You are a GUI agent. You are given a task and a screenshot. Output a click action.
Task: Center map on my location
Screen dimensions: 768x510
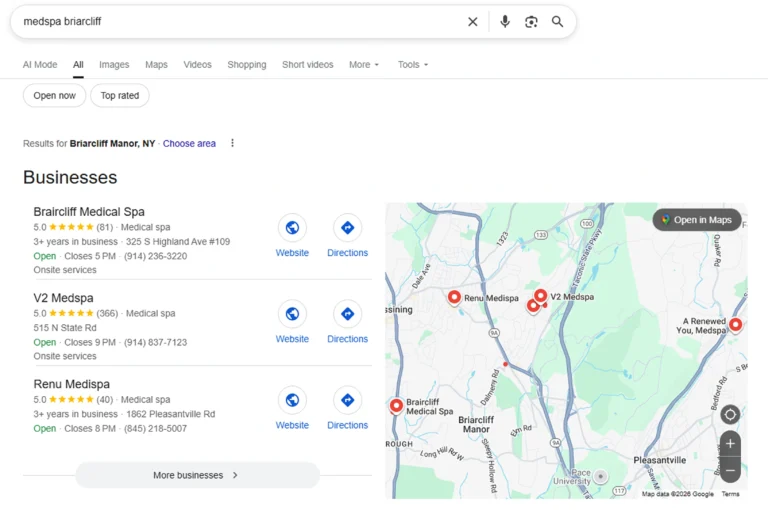(x=730, y=415)
